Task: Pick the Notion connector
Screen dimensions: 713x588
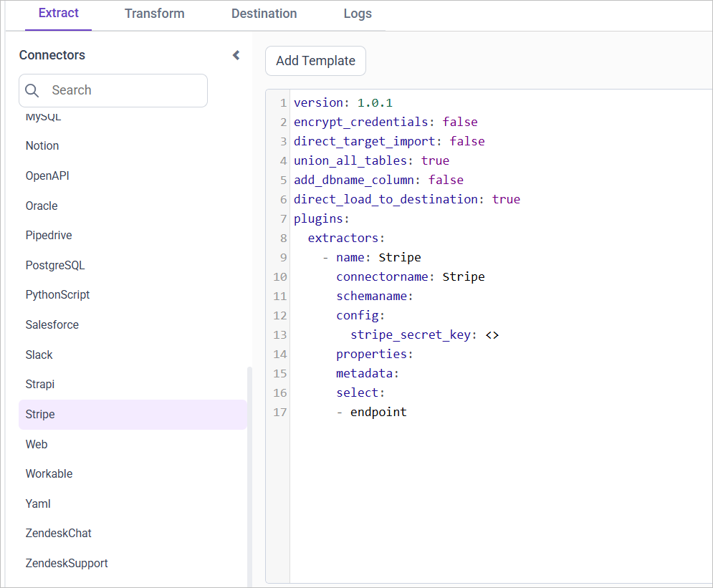Action: [42, 145]
